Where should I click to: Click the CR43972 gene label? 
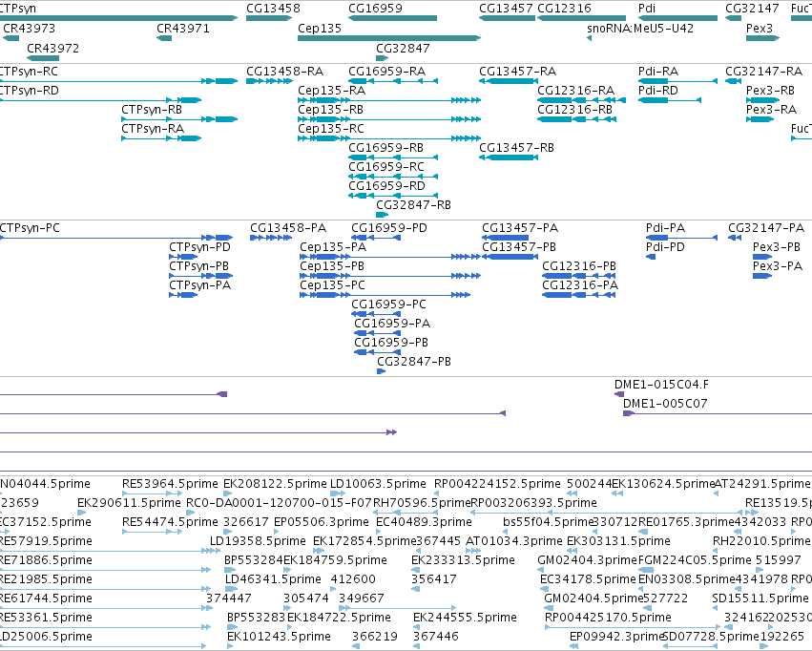tap(52, 48)
